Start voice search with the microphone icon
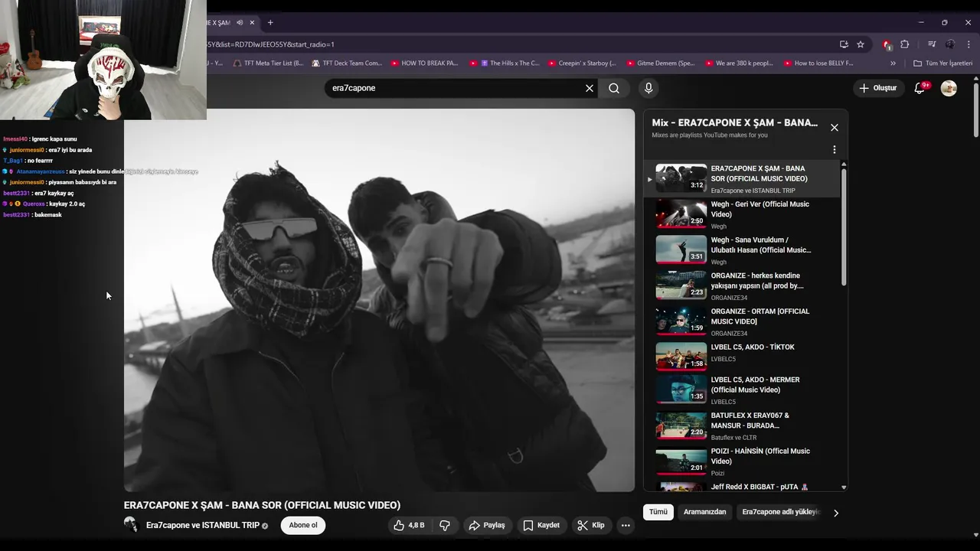 coord(648,88)
